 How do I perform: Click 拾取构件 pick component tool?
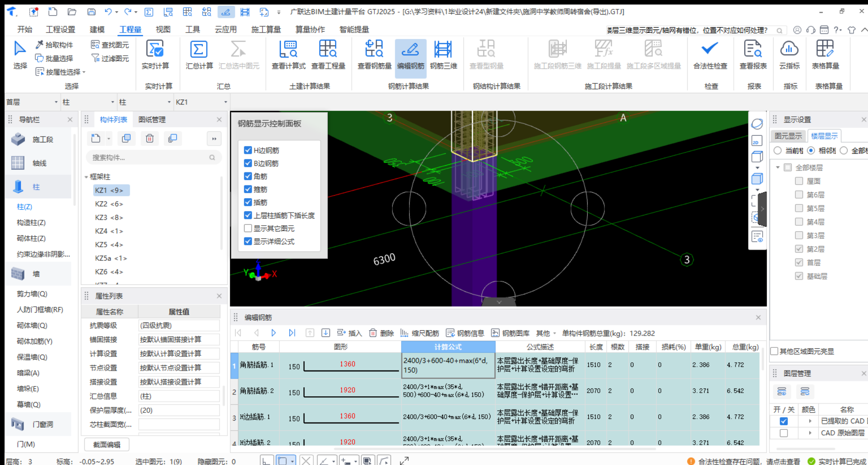(x=54, y=45)
